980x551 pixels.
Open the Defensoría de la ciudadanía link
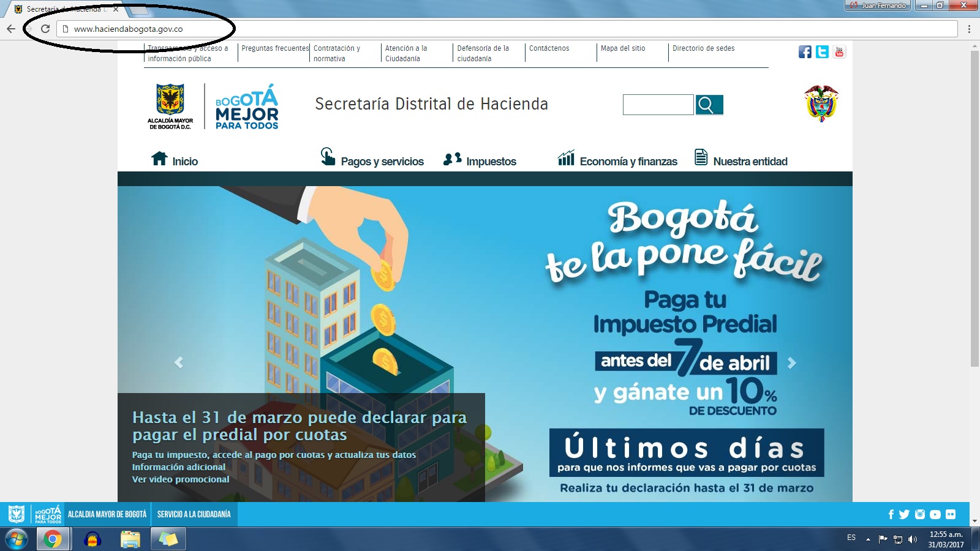pos(483,53)
